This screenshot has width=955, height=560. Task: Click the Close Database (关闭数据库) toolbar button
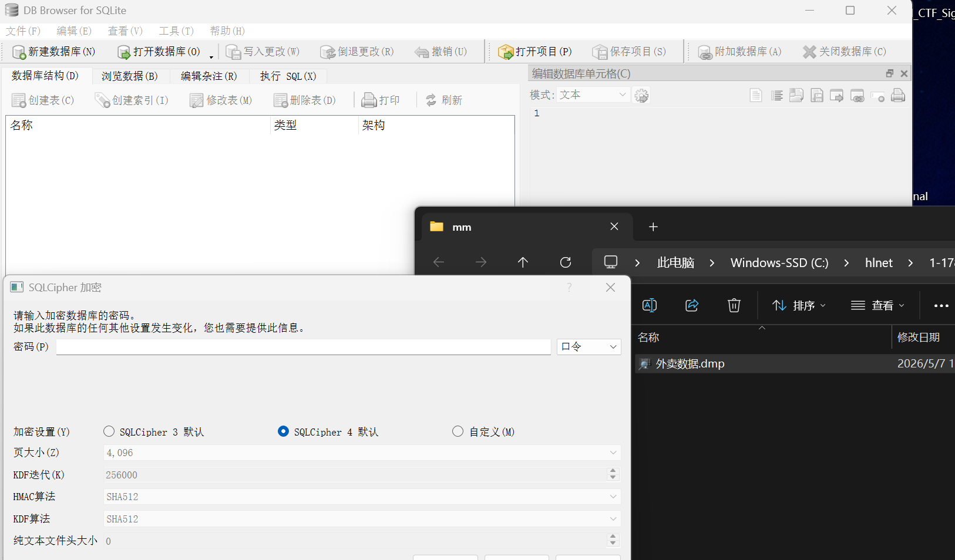pyautogui.click(x=845, y=52)
